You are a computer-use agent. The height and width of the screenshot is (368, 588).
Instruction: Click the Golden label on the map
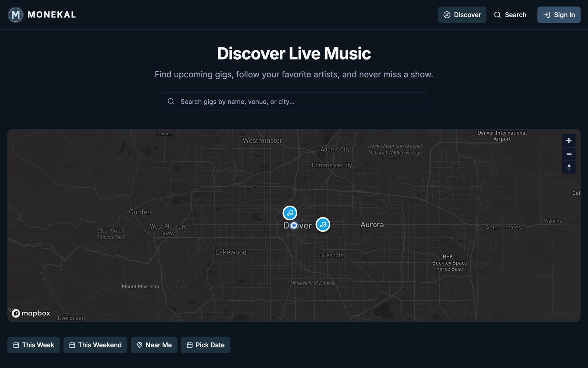tap(140, 212)
